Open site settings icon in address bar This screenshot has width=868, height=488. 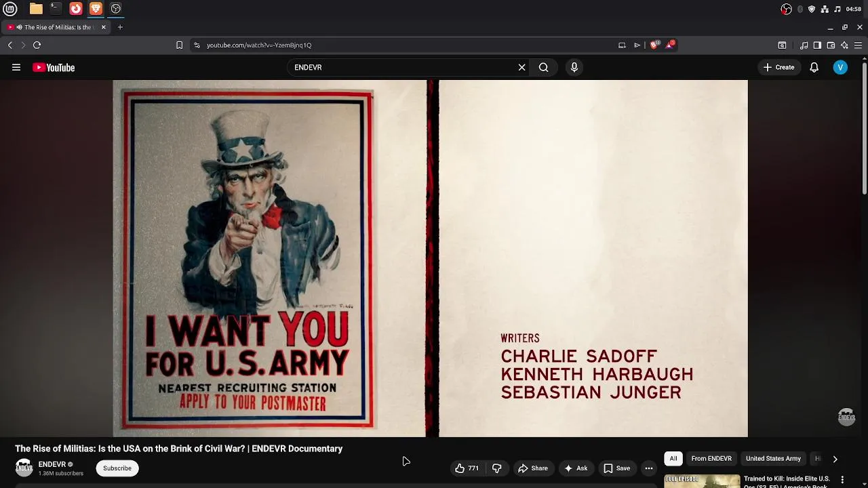tap(197, 45)
